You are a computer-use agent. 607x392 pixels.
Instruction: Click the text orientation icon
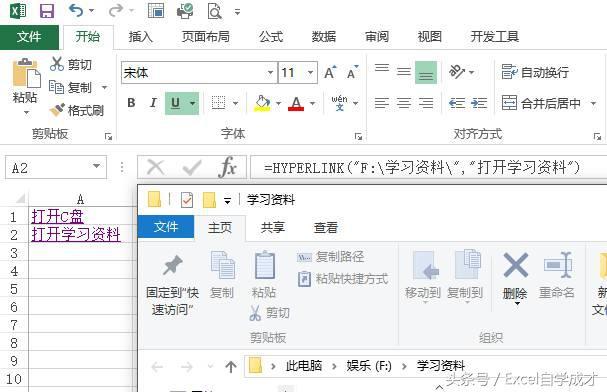click(457, 72)
